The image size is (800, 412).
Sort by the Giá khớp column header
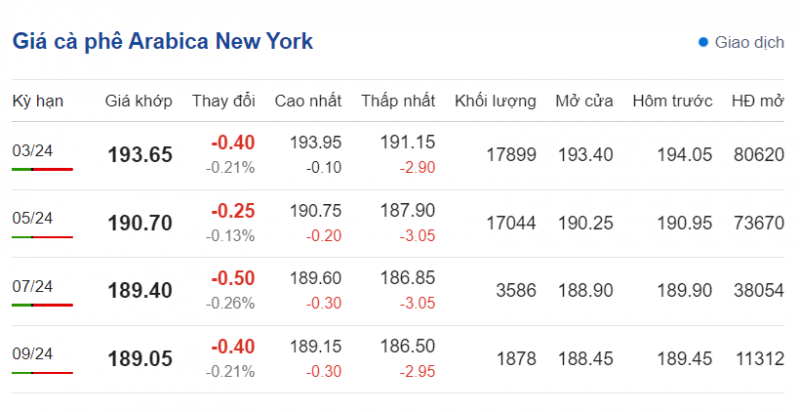(139, 101)
